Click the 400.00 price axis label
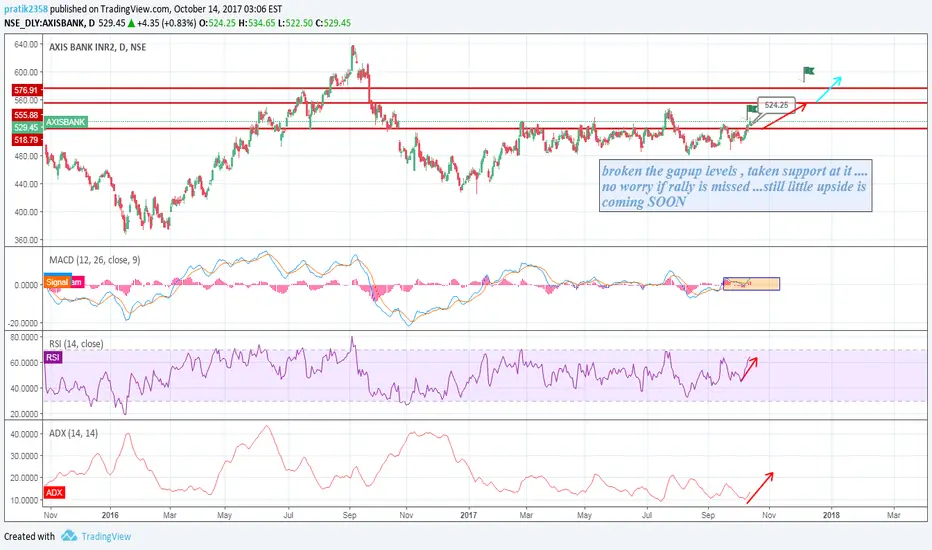This screenshot has height=550, width=932. 26,212
